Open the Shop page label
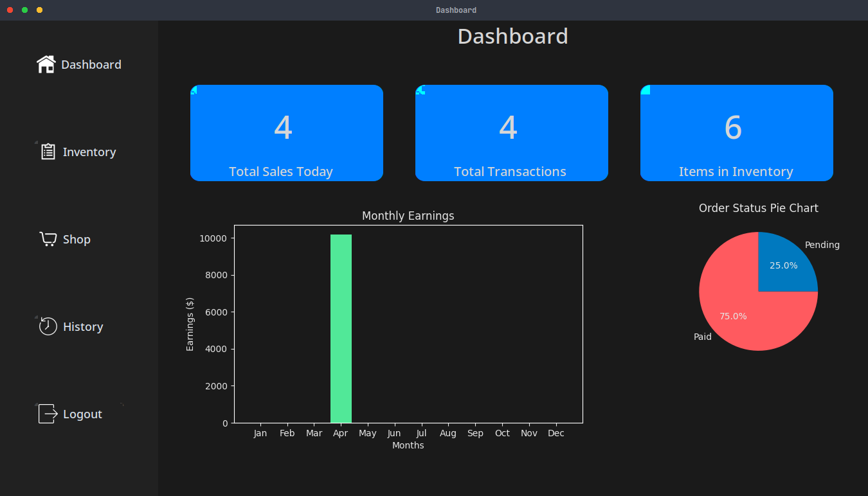This screenshot has height=496, width=868. [77, 240]
